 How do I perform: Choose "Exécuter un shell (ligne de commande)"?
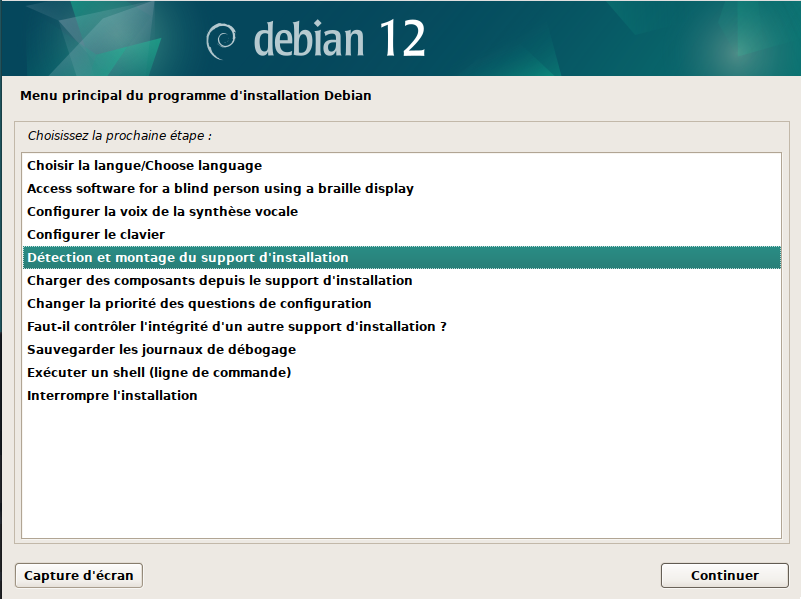click(402, 372)
